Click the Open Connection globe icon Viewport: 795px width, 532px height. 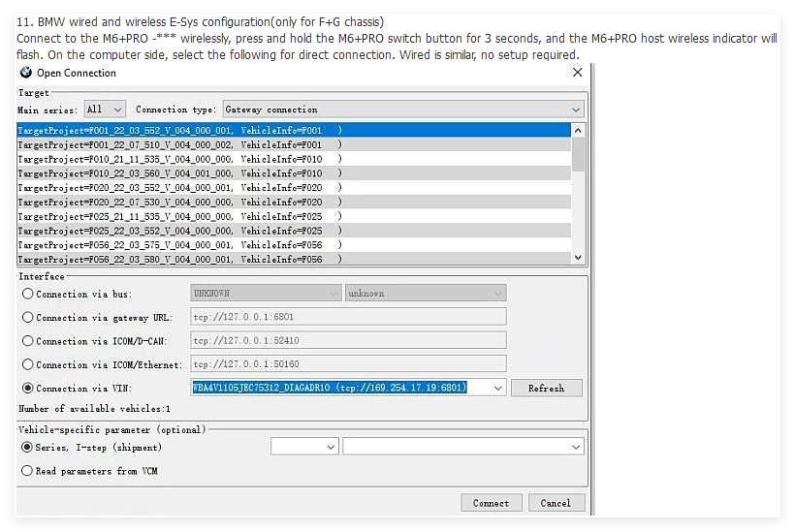26,73
